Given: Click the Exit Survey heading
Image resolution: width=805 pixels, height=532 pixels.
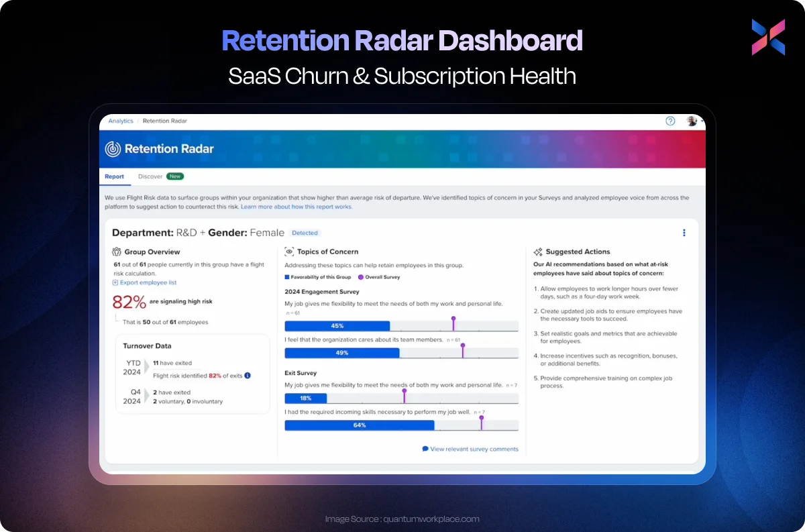Looking at the screenshot, I should 301,373.
